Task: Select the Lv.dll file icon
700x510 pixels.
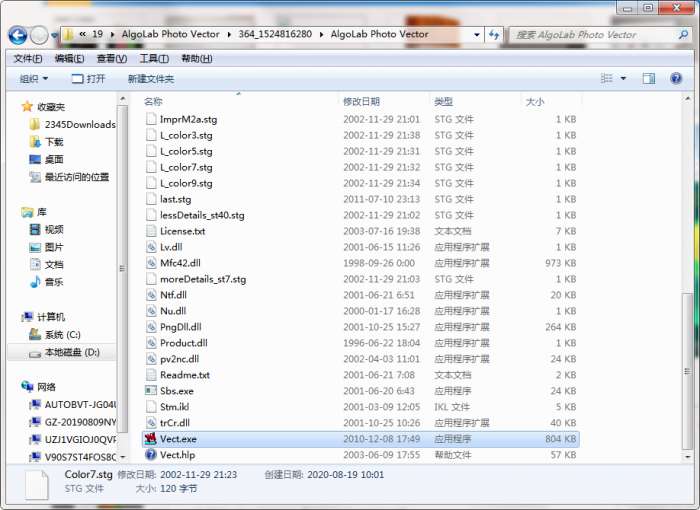Action: [151, 247]
